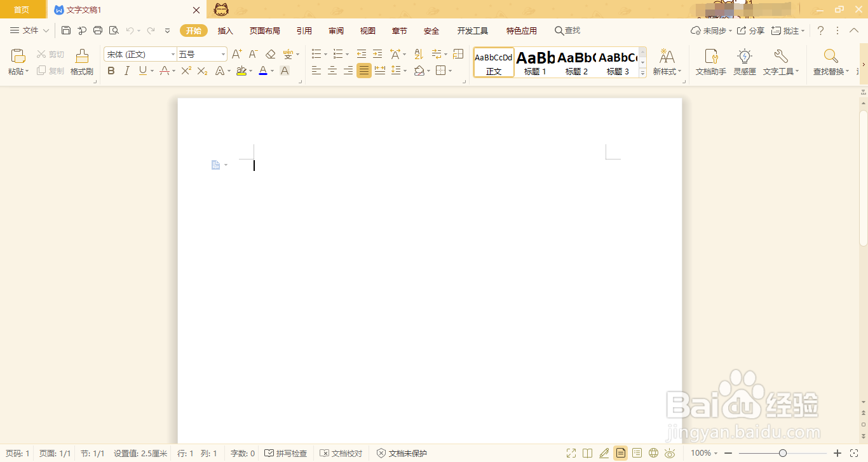Click fullscreen icon in status bar
This screenshot has width=868, height=462.
pyautogui.click(x=571, y=453)
